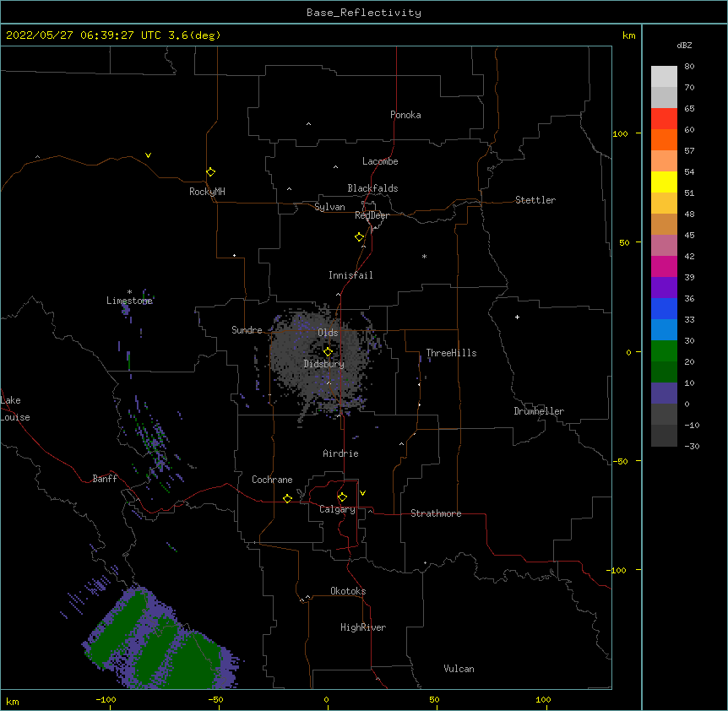Click the yellow diamond marker above the Calgary label
This screenshot has width=728, height=711.
tap(342, 497)
